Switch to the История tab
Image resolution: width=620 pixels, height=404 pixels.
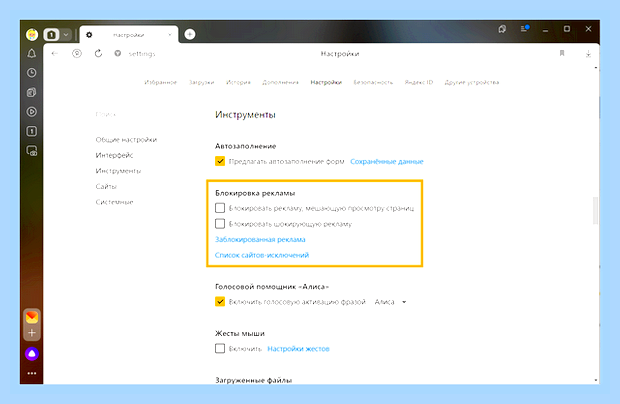(238, 82)
